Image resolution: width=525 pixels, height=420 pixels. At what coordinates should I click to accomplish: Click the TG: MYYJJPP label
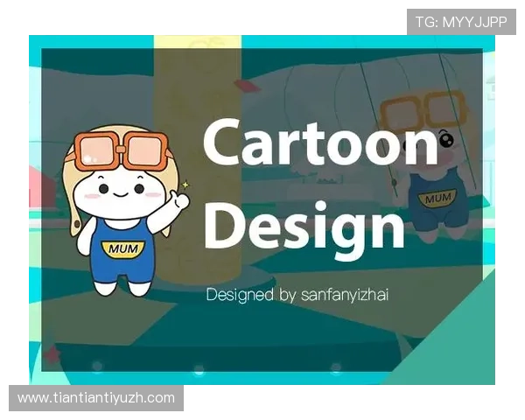(461, 22)
